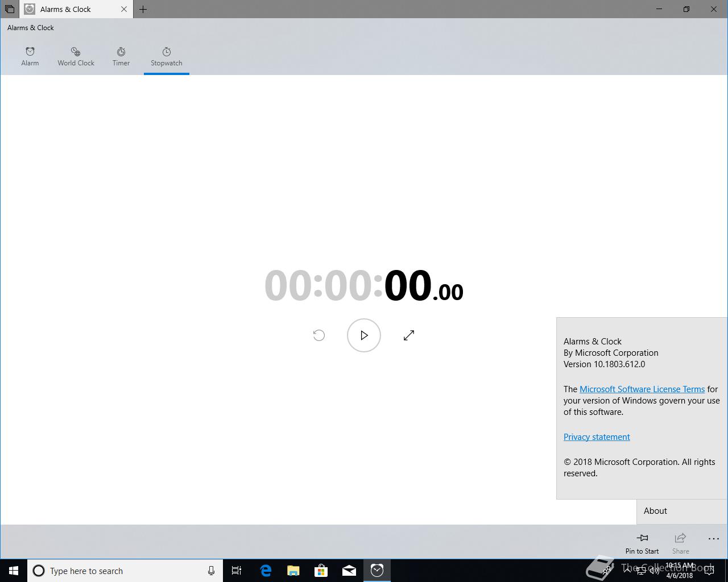Open Microsoft Software License Terms link
Screen dimensions: 728x582
coord(642,389)
